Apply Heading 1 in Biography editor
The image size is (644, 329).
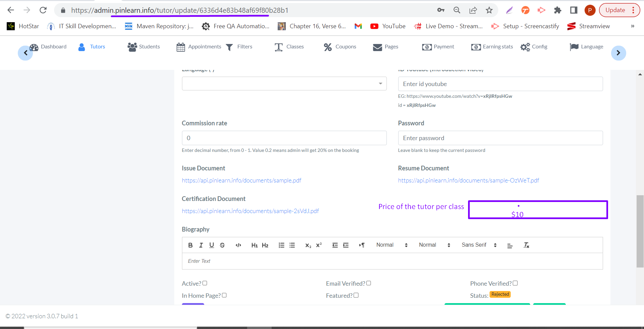(255, 245)
